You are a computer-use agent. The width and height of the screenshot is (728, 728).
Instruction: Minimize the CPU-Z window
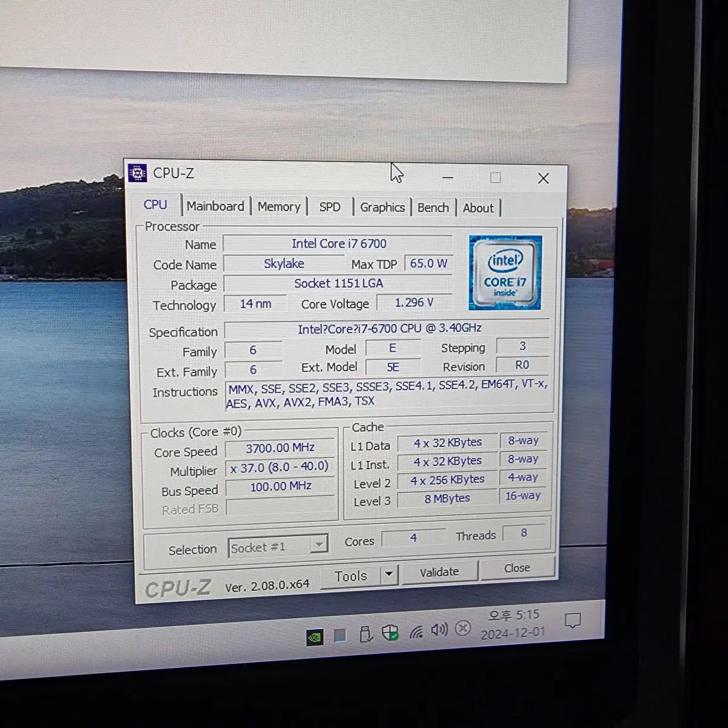[x=448, y=177]
